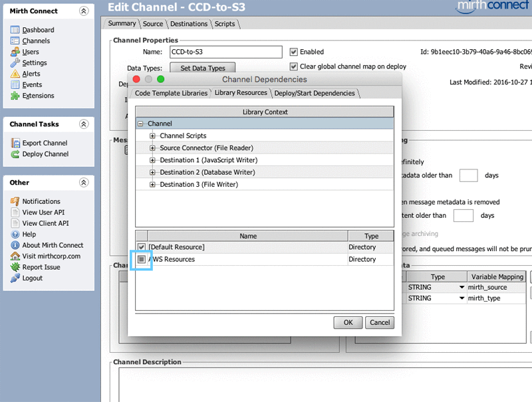The height and width of the screenshot is (402, 532).
Task: Click inside the Channel Description text area
Action: (x=325, y=385)
